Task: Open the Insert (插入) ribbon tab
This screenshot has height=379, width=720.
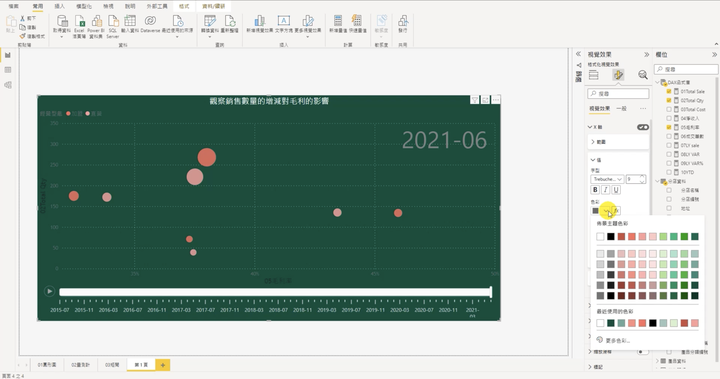Action: [x=60, y=6]
